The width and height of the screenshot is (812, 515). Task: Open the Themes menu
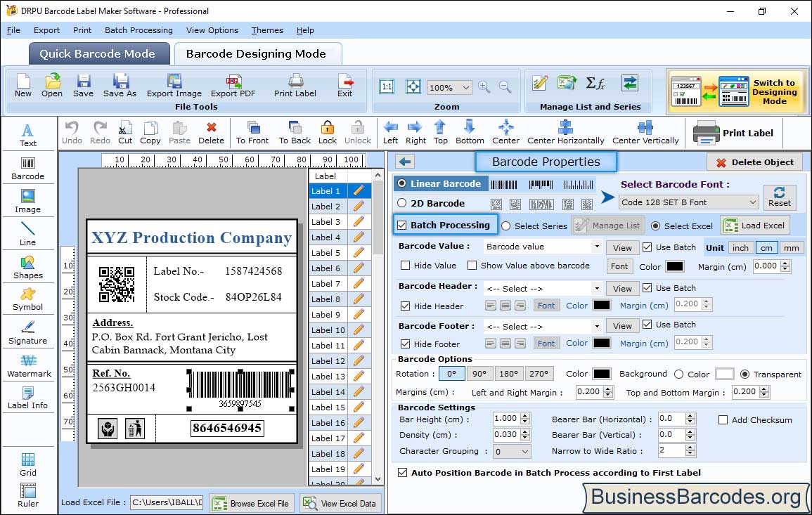pos(267,30)
